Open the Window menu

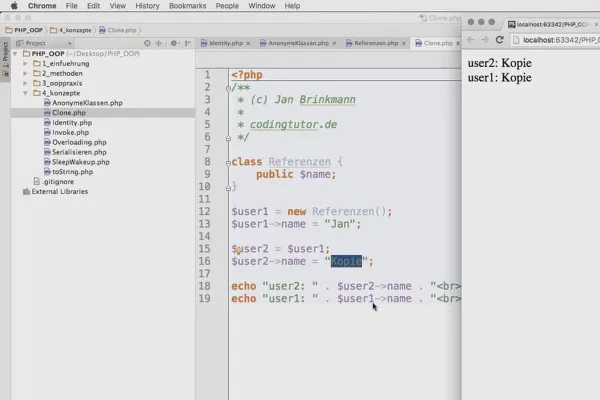click(x=262, y=6)
